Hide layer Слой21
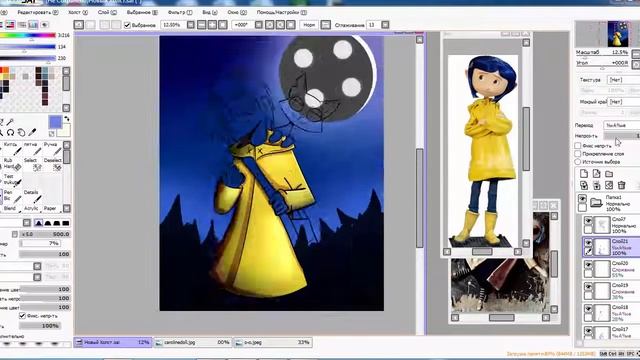Screen dimensions: 640x360 [588, 243]
